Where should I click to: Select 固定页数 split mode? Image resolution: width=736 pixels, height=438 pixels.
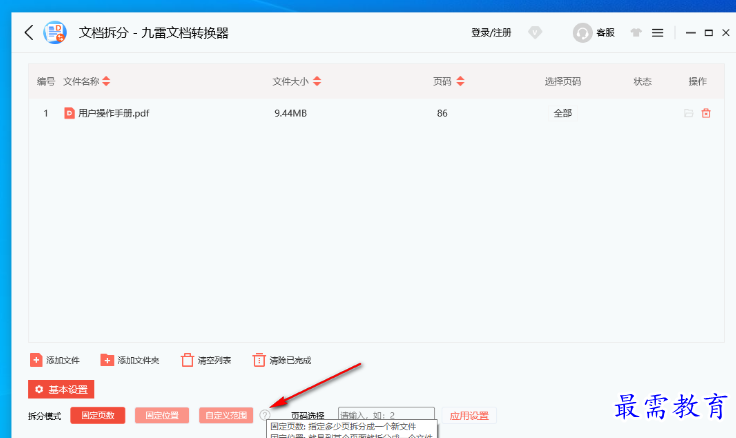pos(98,415)
